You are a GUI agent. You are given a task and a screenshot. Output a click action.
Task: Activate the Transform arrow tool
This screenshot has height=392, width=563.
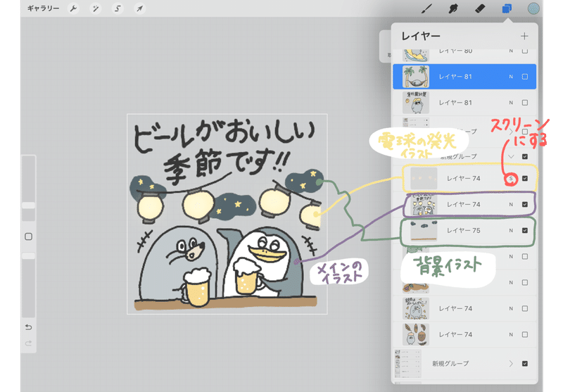(139, 8)
